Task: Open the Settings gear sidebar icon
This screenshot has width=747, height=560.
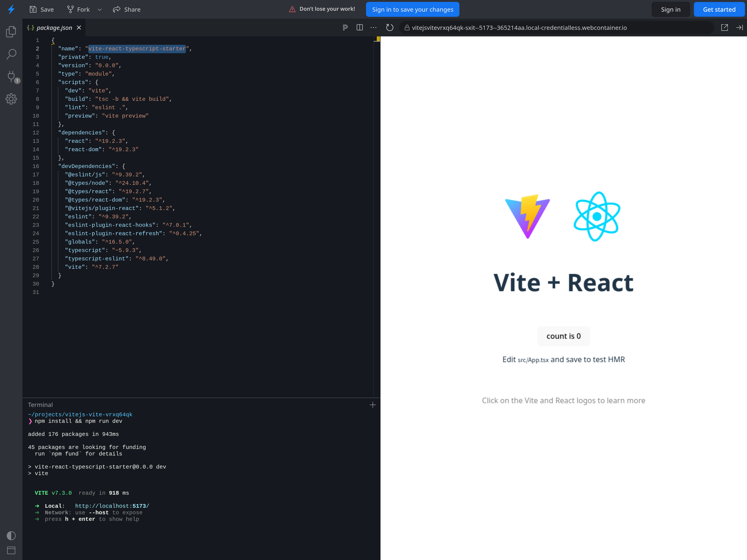Action: pos(11,99)
